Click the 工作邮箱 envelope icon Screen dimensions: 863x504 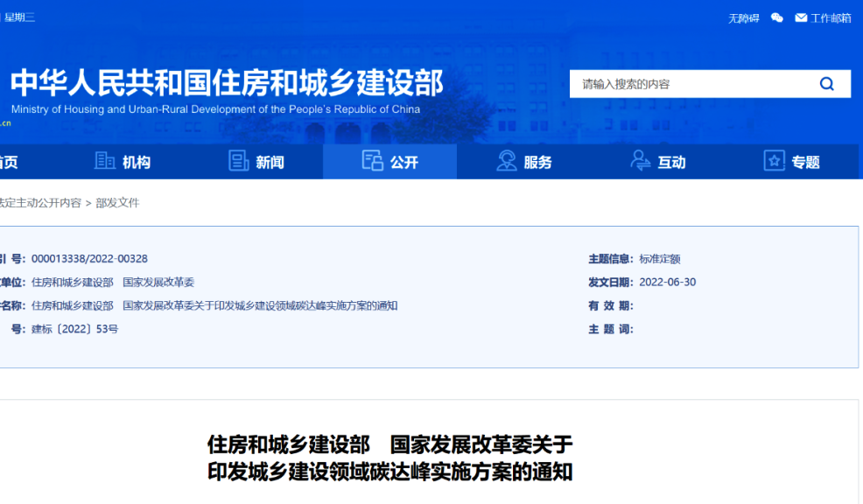801,17
